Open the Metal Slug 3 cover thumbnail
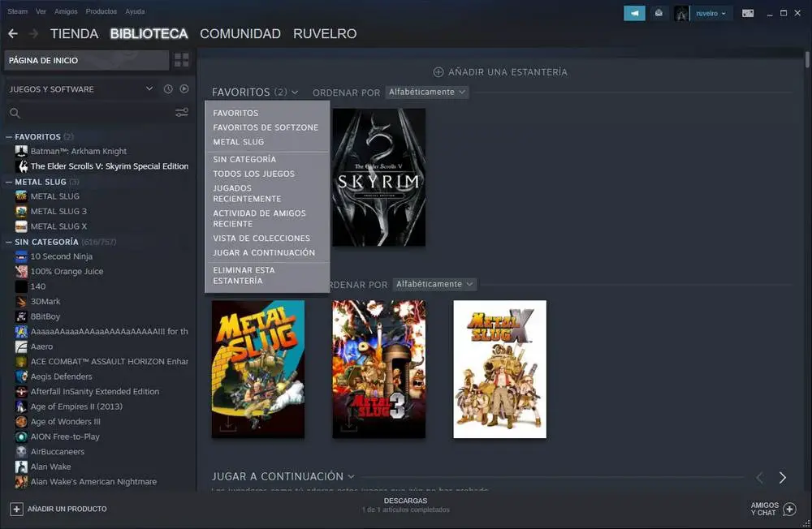The height and width of the screenshot is (529, 812). tap(379, 369)
